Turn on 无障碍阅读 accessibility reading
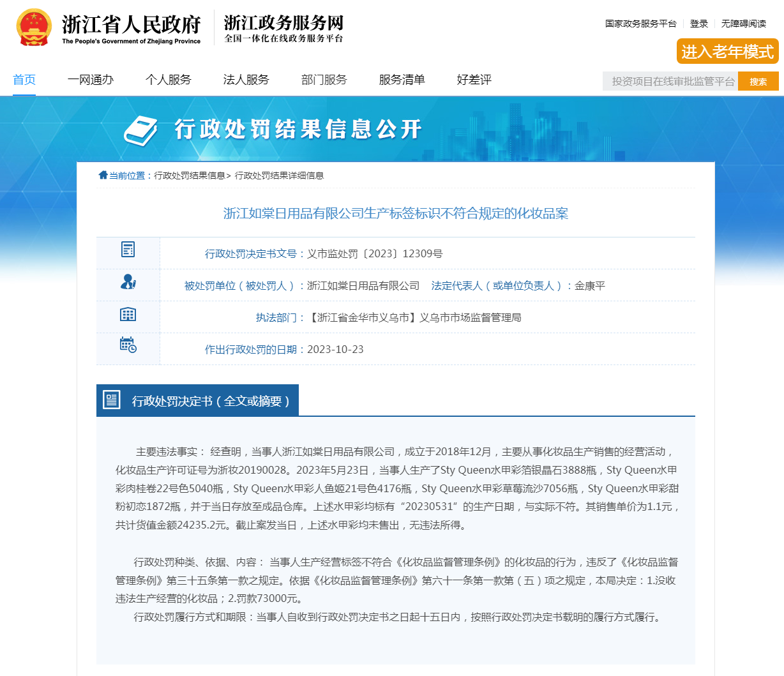 743,24
